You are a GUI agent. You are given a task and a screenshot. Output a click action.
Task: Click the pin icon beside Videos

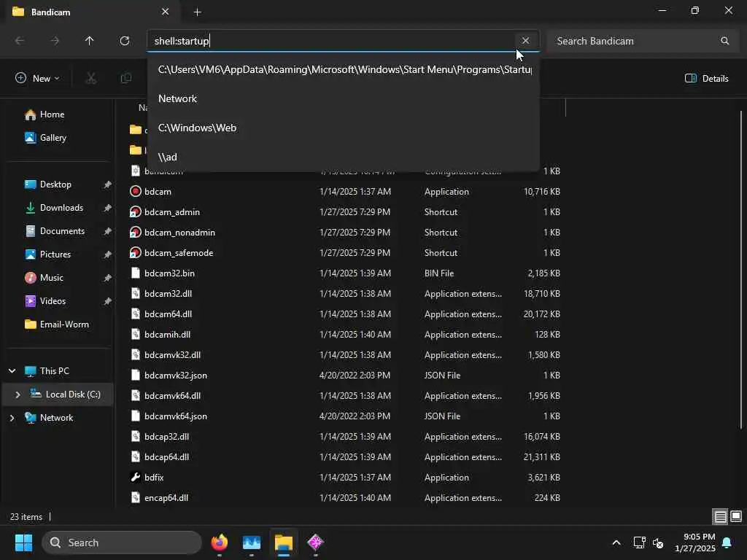click(107, 301)
